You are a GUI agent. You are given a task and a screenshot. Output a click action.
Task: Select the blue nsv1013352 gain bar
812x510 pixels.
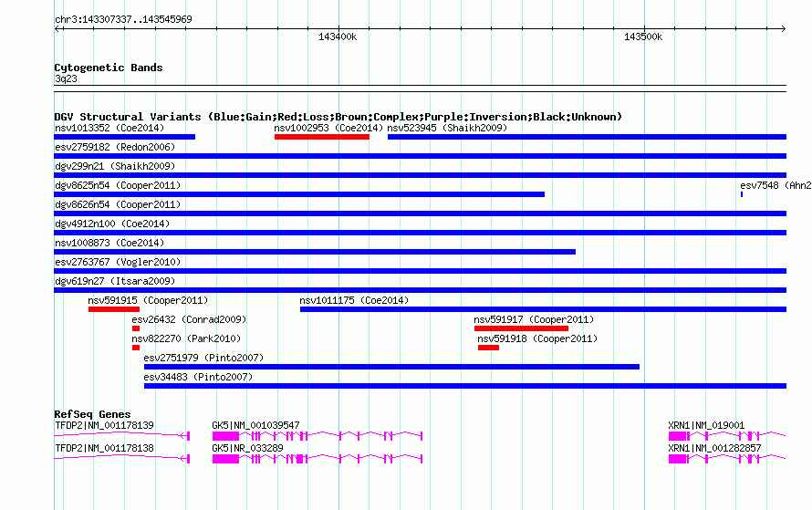click(x=124, y=137)
